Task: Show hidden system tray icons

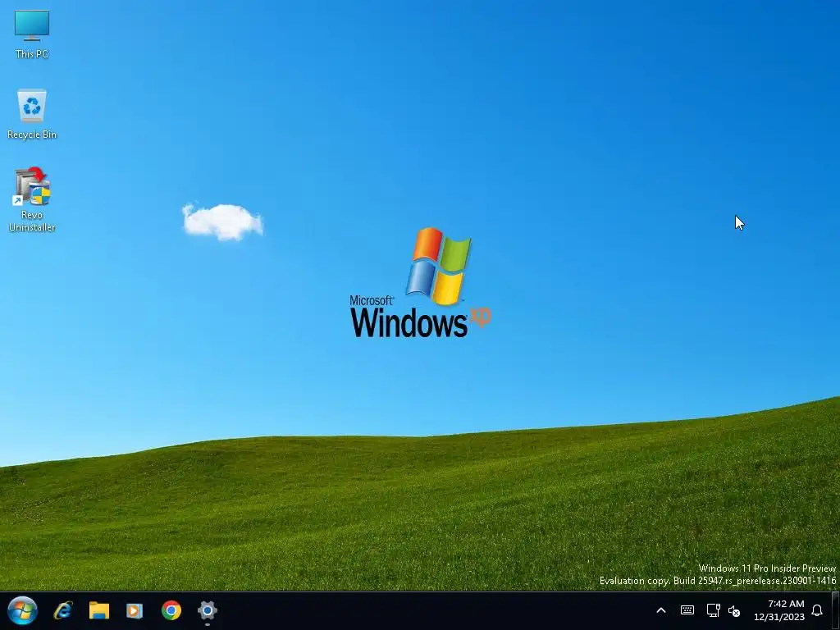Action: click(661, 610)
